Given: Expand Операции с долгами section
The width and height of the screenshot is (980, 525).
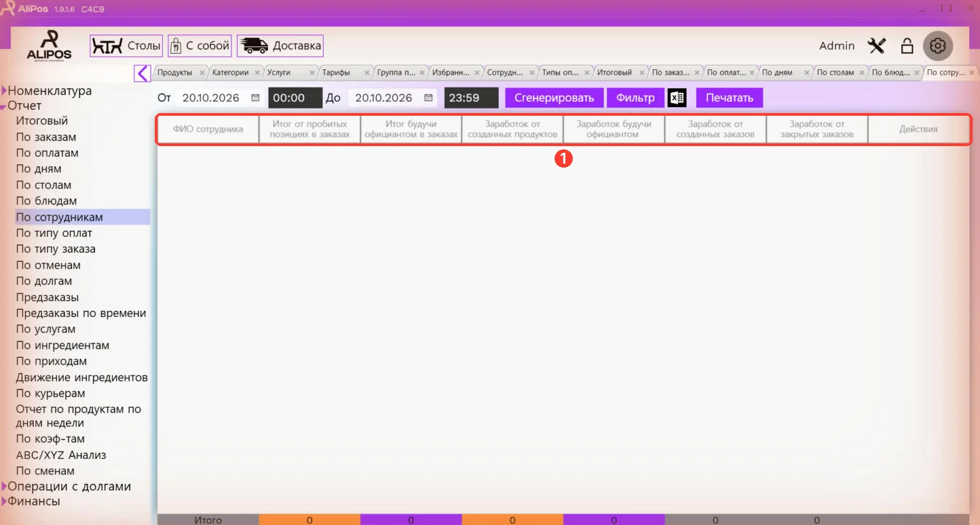Looking at the screenshot, I should click(x=4, y=486).
